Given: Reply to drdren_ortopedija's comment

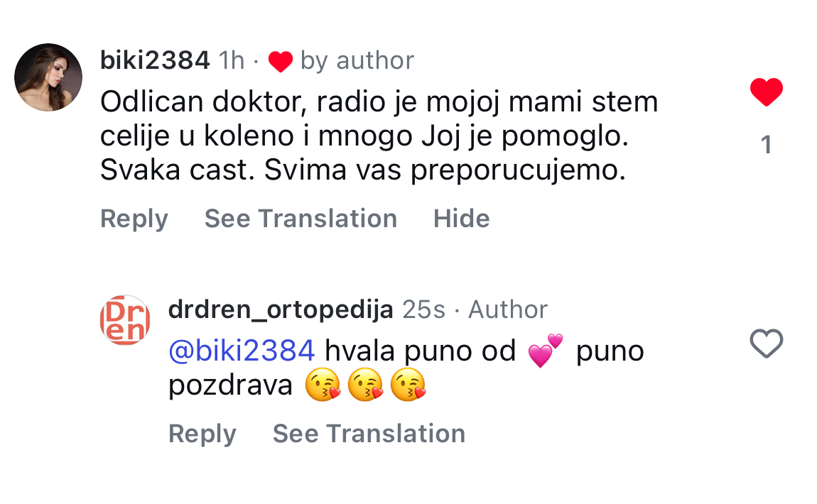Looking at the screenshot, I should (202, 434).
